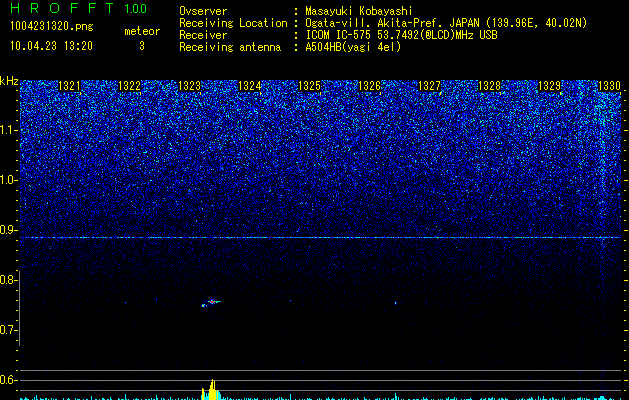Click the ICOM IC-575 receiver frequency text
629x400 pixels.
click(401, 35)
